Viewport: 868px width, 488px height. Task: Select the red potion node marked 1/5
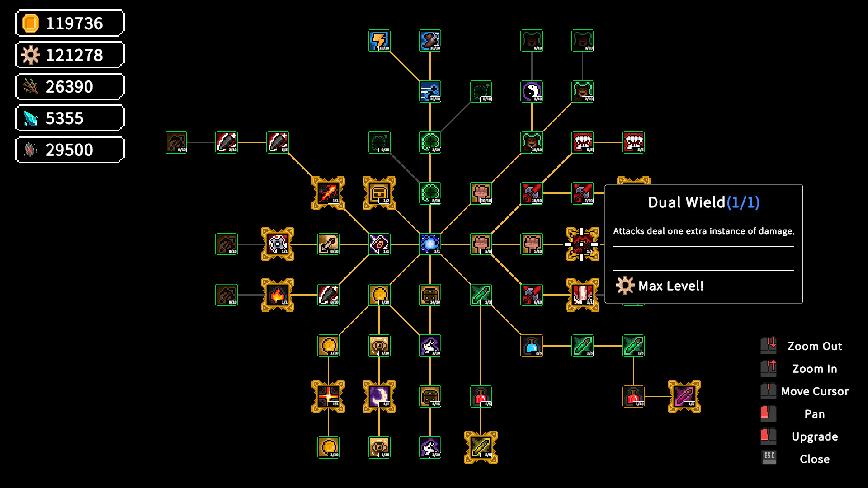(481, 397)
